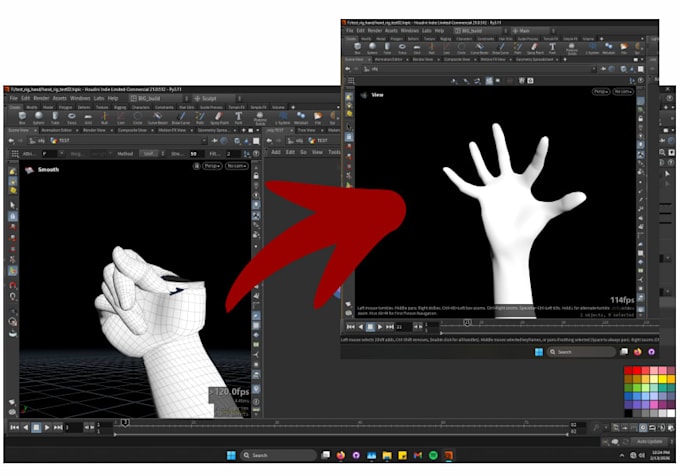Switch to Render View tab in left window
This screenshot has height=476, width=680.
[x=94, y=130]
